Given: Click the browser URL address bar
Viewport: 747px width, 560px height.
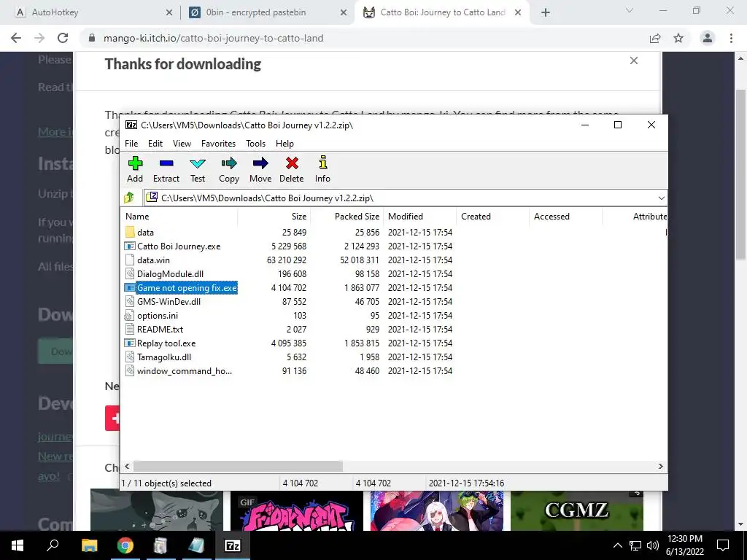Looking at the screenshot, I should 362,38.
